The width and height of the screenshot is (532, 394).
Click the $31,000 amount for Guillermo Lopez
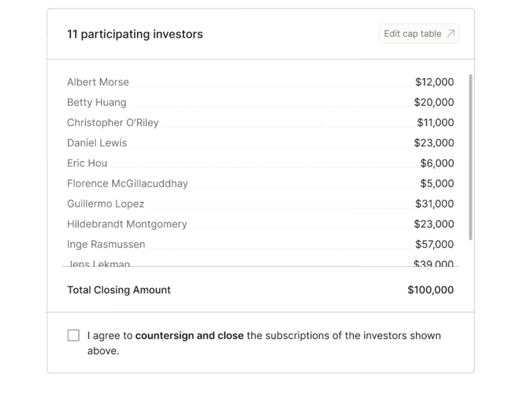coord(435,204)
